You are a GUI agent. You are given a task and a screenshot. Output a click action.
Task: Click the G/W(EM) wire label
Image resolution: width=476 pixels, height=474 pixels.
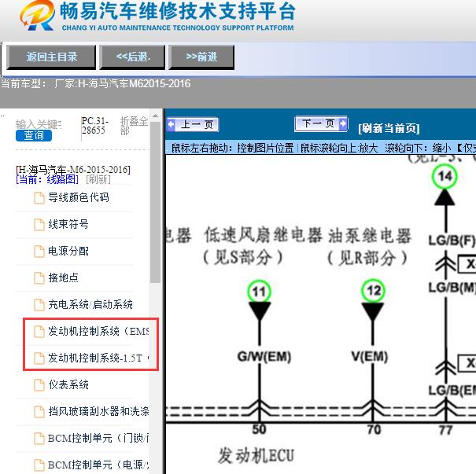coord(264,357)
